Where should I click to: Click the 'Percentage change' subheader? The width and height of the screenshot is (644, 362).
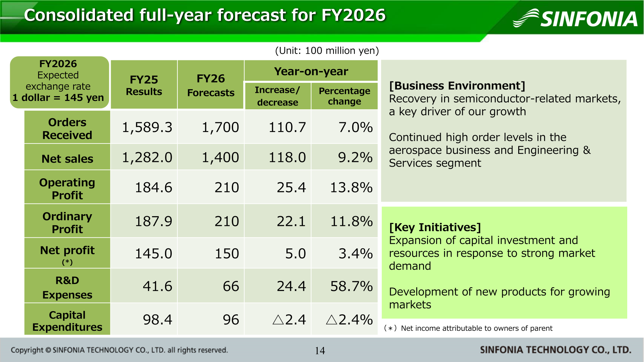pos(344,96)
